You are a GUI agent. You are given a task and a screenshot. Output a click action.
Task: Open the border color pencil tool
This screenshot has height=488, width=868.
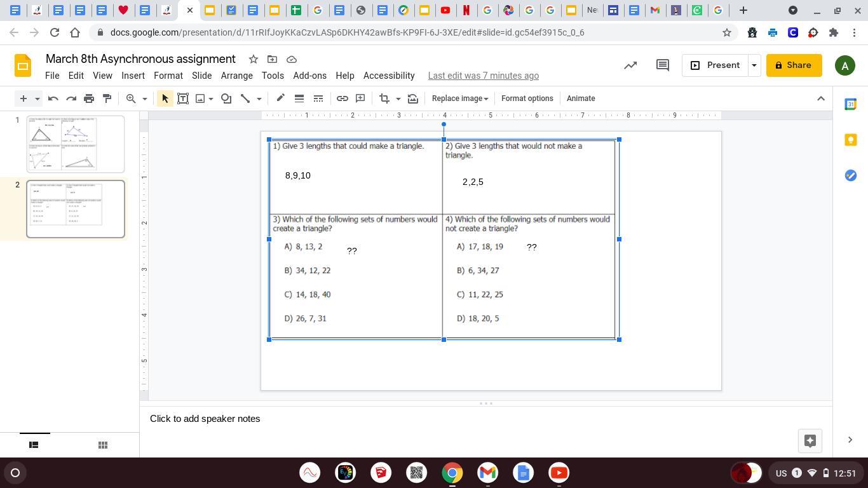(280, 98)
